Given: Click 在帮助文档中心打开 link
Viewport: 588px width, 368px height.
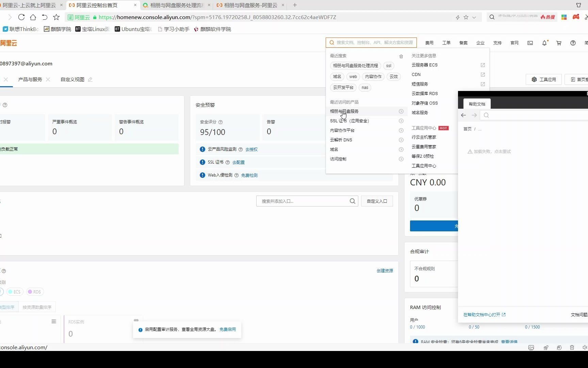Looking at the screenshot, I should [484, 315].
